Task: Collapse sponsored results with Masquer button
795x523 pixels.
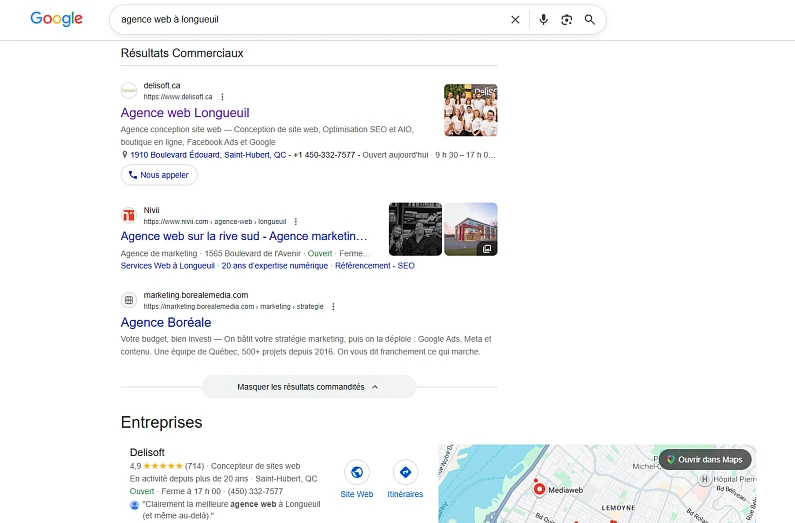Action: pos(309,387)
